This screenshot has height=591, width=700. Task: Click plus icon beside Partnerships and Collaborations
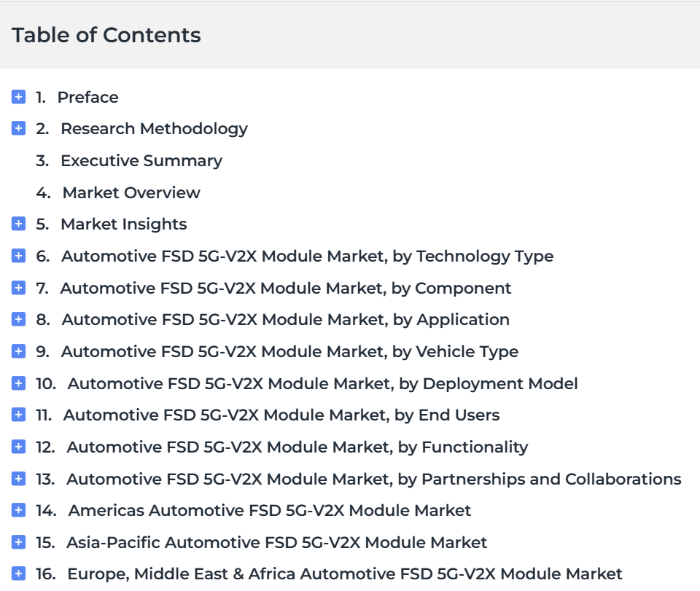click(18, 479)
